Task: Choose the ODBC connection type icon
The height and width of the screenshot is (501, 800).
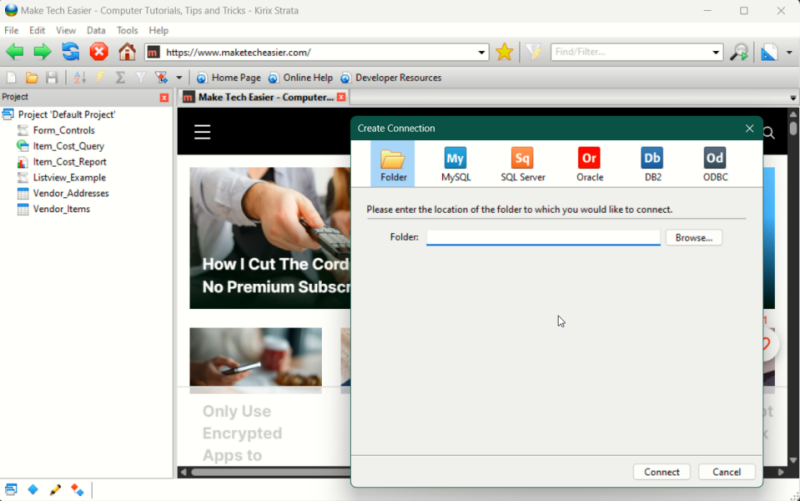Action: point(715,164)
